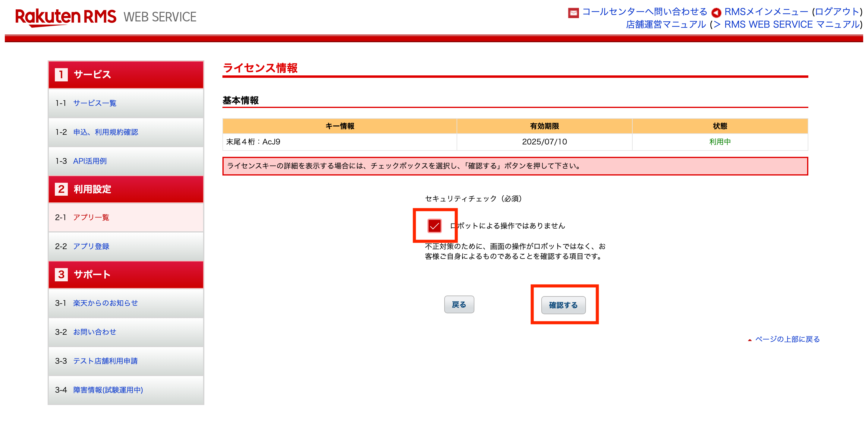Click the 確認する button
The height and width of the screenshot is (424, 868).
[x=563, y=305]
